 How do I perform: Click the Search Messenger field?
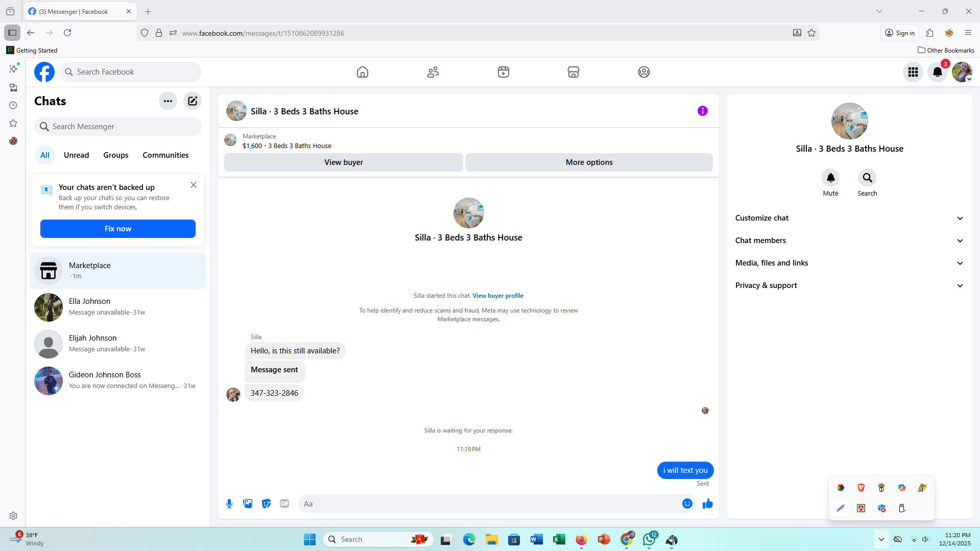pyautogui.click(x=118, y=127)
